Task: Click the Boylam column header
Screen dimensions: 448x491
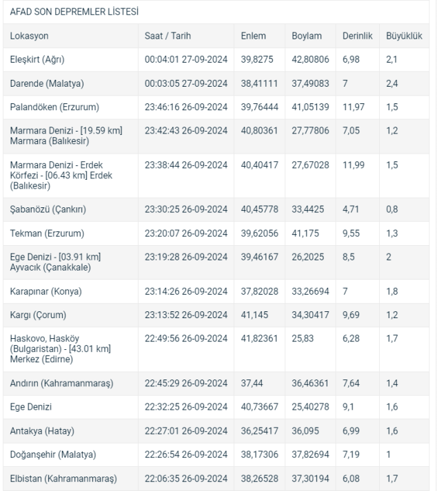Action: click(x=307, y=36)
